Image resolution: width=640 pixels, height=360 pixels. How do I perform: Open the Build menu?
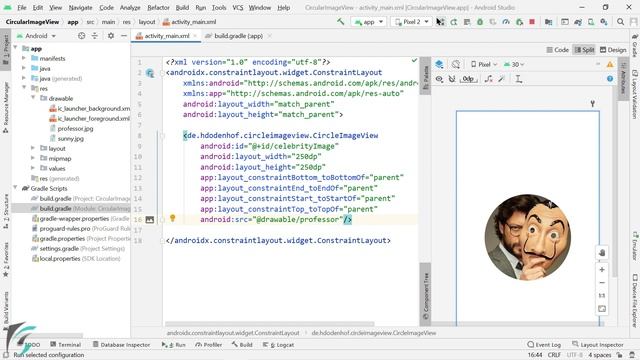pyautogui.click(x=182, y=7)
